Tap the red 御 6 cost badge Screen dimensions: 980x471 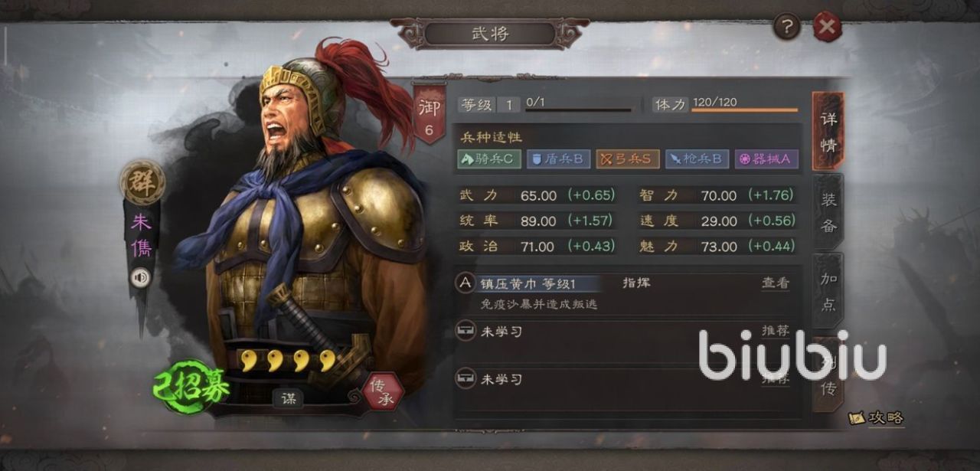click(x=429, y=115)
